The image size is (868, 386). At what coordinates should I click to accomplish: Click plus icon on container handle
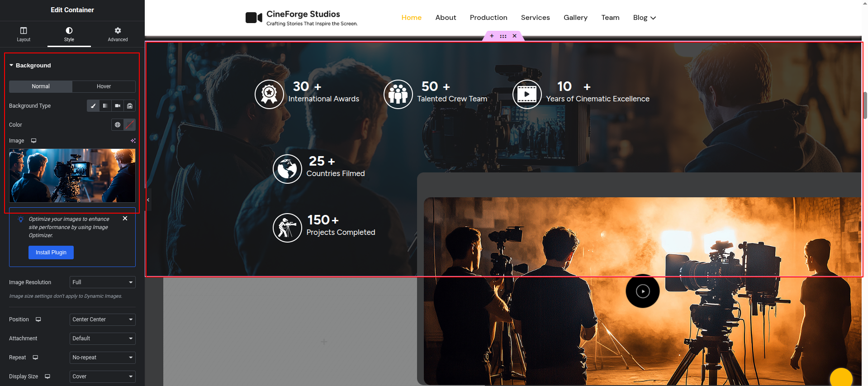(x=492, y=36)
